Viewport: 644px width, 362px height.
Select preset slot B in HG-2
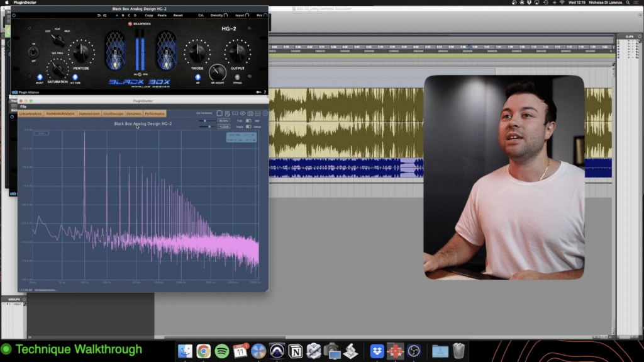[123, 15]
